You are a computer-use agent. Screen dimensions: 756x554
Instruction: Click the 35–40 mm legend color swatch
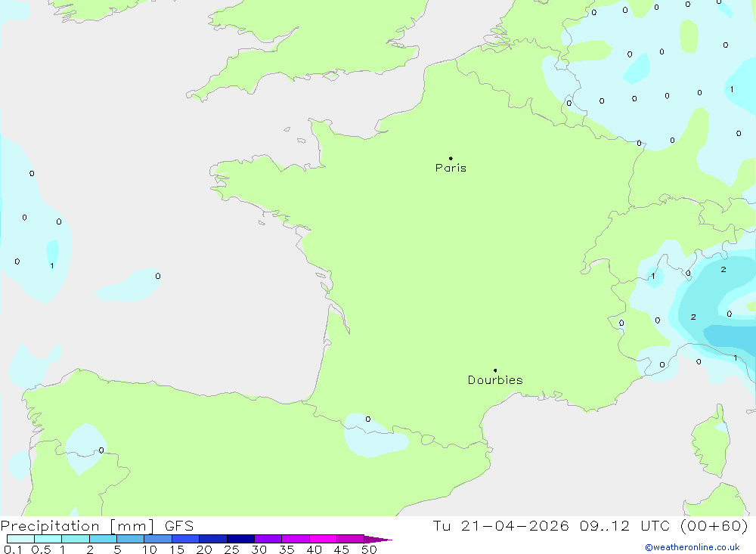(296, 539)
